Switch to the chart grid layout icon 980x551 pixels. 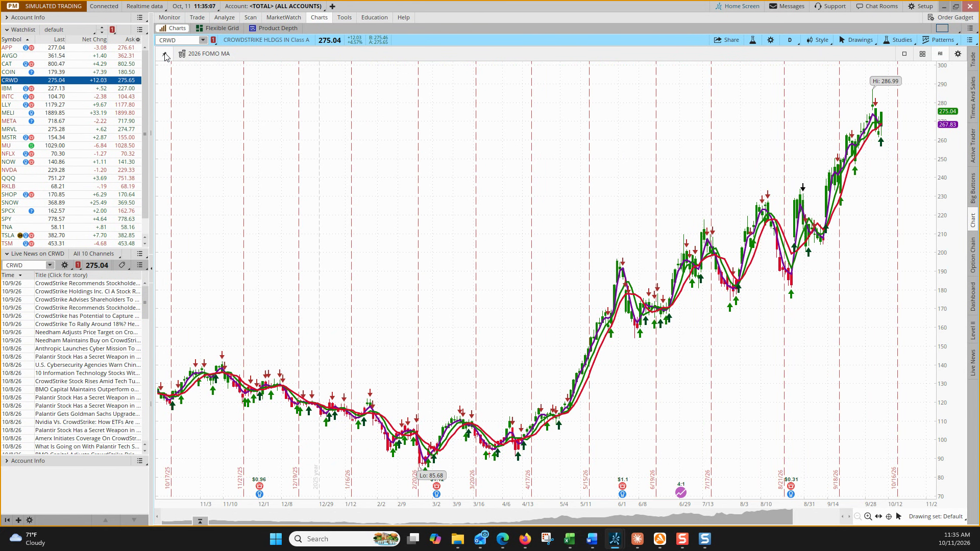pyautogui.click(x=922, y=54)
